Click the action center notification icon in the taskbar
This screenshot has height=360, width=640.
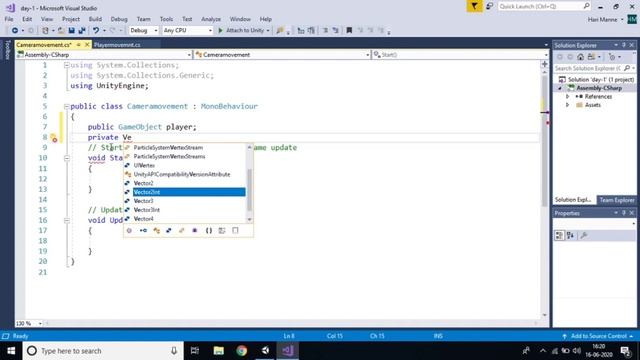(625, 351)
